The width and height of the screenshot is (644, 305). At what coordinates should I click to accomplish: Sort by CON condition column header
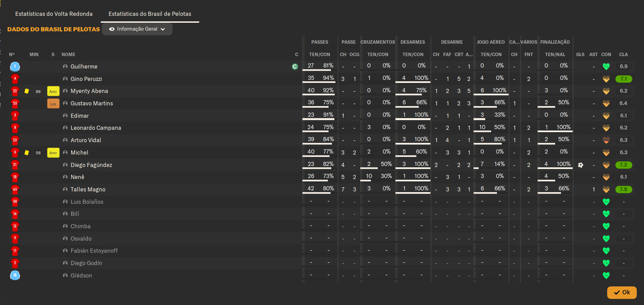click(x=606, y=54)
